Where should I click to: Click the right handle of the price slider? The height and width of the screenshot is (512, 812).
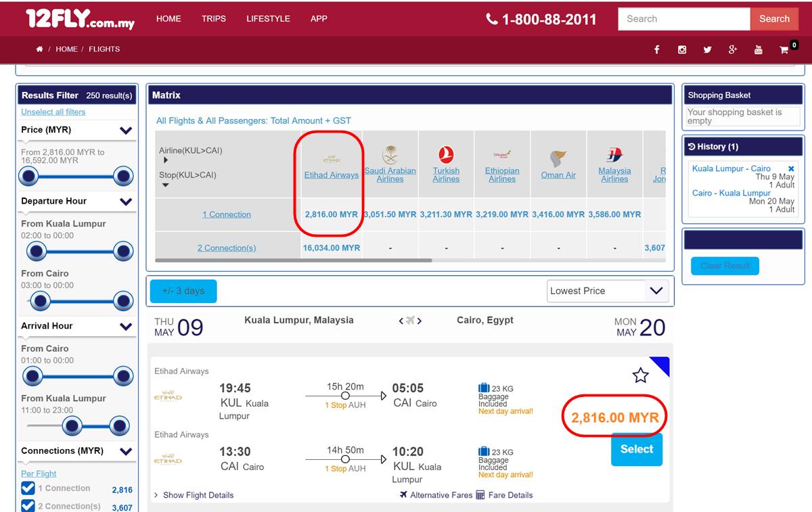(123, 177)
